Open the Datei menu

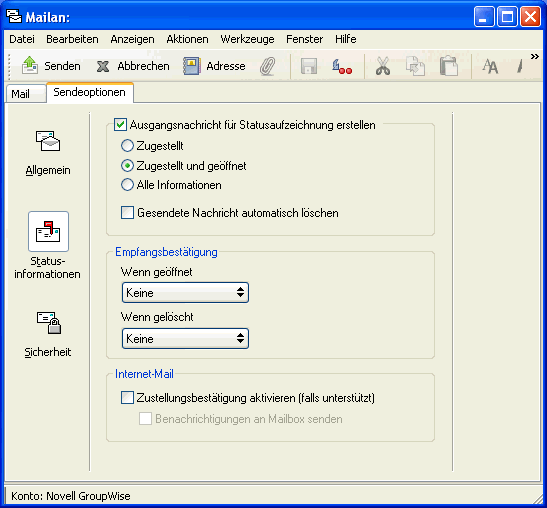22,39
